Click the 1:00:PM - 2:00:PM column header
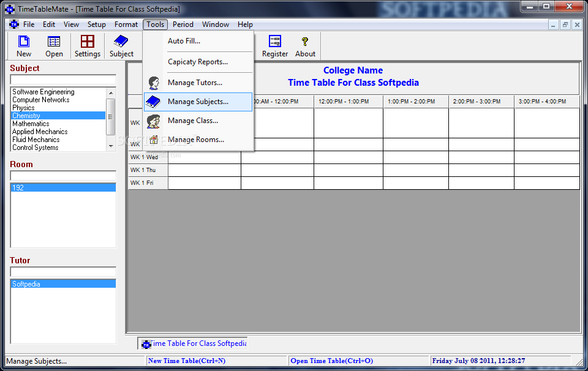Screen dimensions: 588x371 tap(416, 102)
